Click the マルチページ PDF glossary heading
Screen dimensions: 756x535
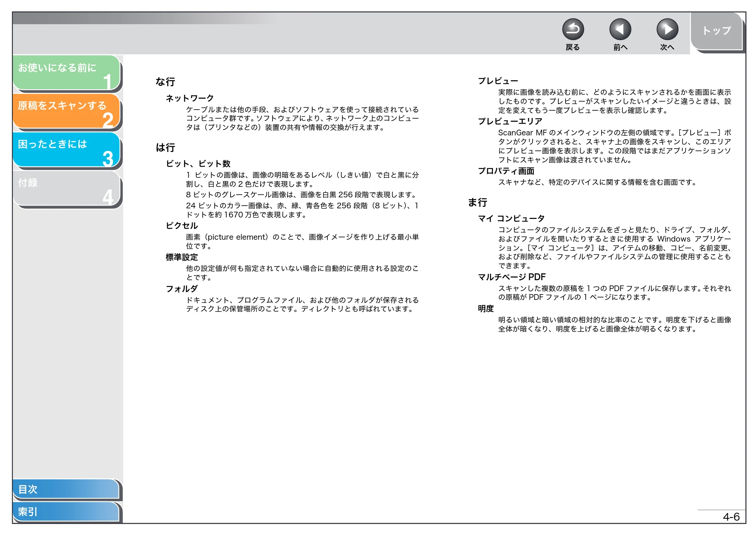click(512, 277)
